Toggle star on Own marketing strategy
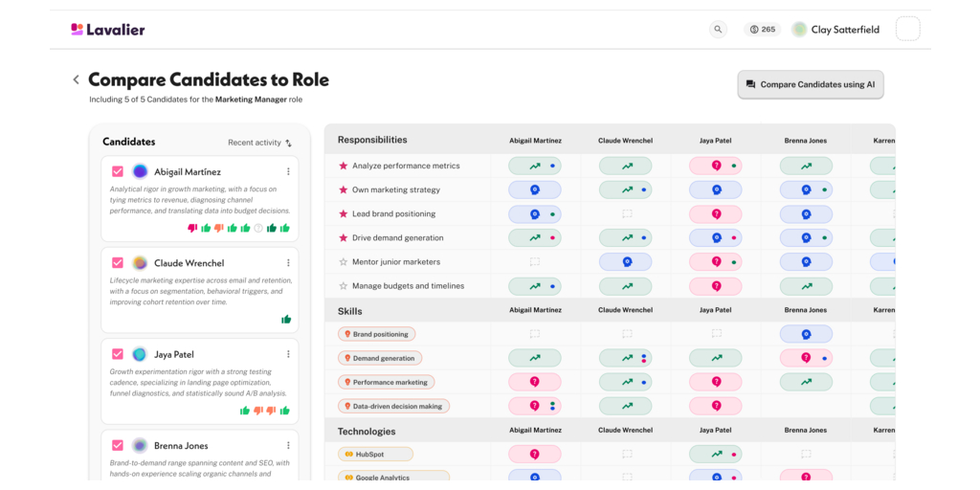The height and width of the screenshot is (490, 980). point(343,189)
